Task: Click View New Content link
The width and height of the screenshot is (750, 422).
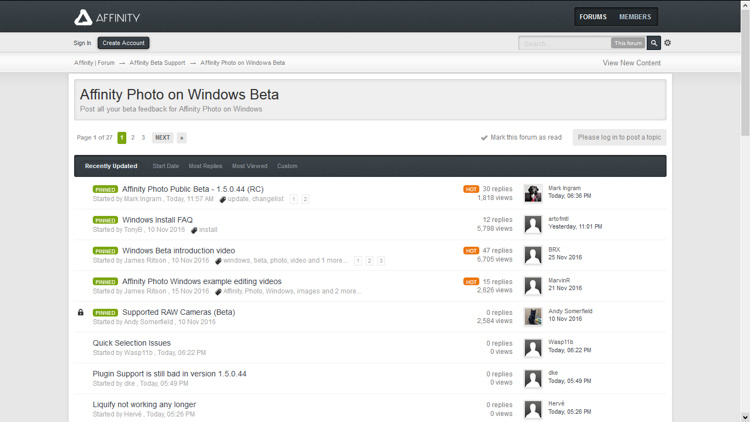Action: (631, 63)
